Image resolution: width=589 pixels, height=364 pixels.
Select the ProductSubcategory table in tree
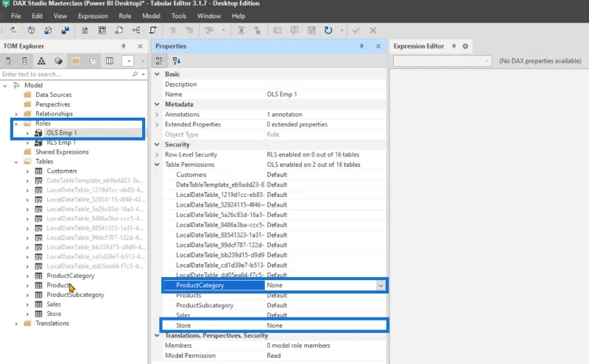[x=76, y=295]
